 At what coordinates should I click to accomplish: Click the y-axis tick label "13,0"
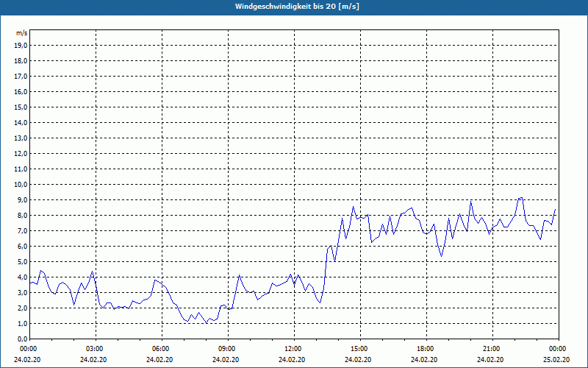click(21, 138)
